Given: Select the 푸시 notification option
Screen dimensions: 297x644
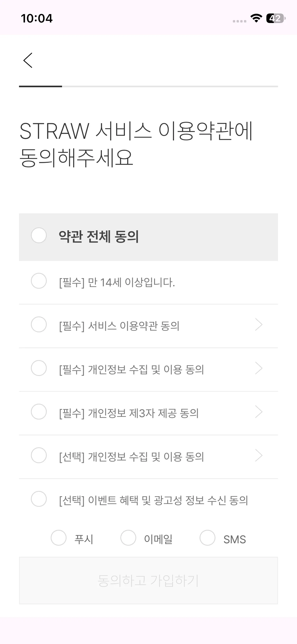Looking at the screenshot, I should coord(59,538).
